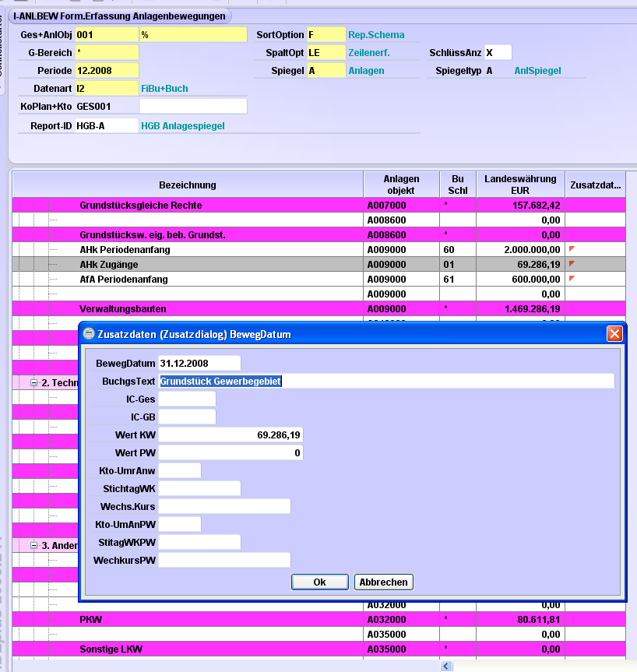Click the BewegDatum field showing 31.12.2008
Image resolution: width=637 pixels, height=672 pixels.
click(199, 363)
